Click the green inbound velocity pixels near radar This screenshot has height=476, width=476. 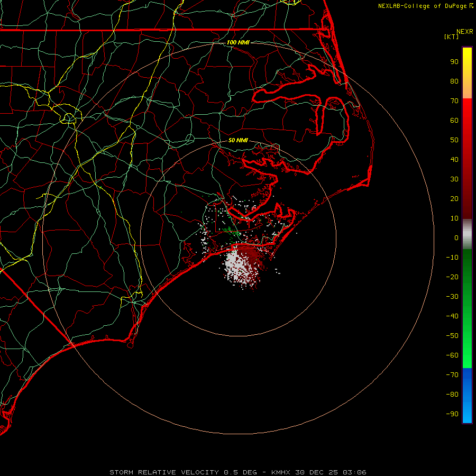(231, 231)
